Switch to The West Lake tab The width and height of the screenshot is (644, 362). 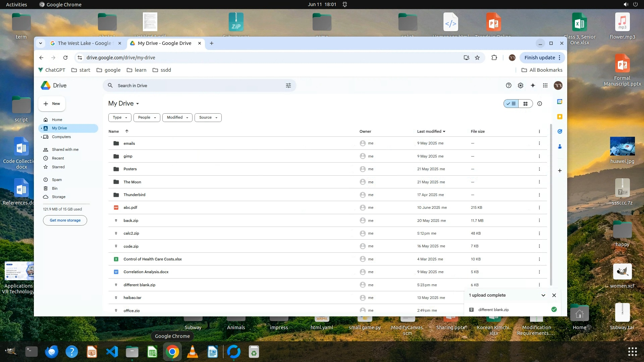point(84,43)
